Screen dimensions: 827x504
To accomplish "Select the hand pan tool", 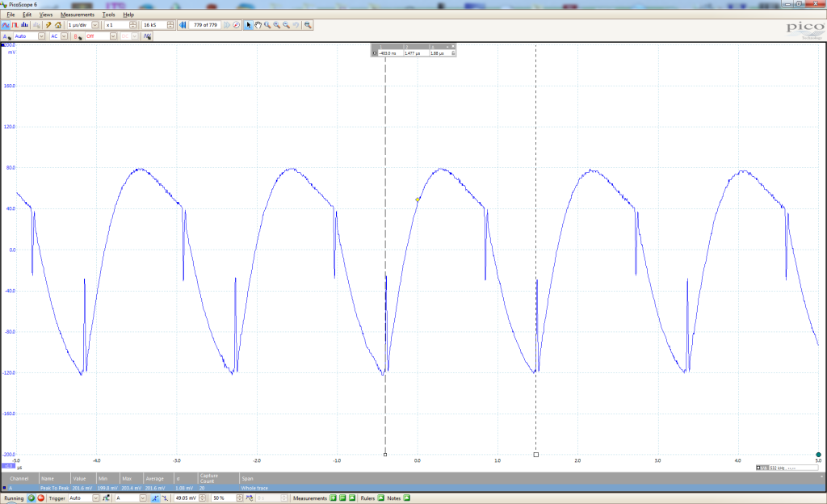I will pos(258,25).
